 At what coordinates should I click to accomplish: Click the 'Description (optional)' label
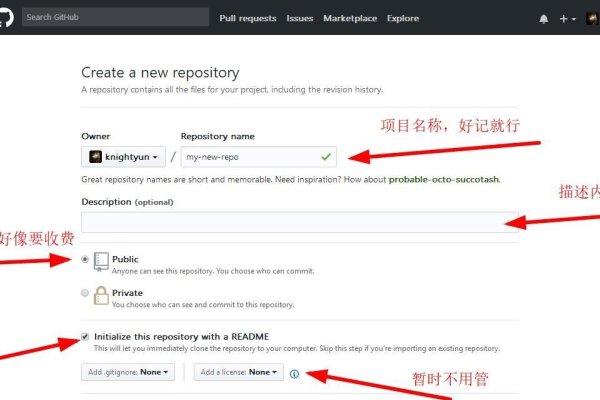(127, 202)
